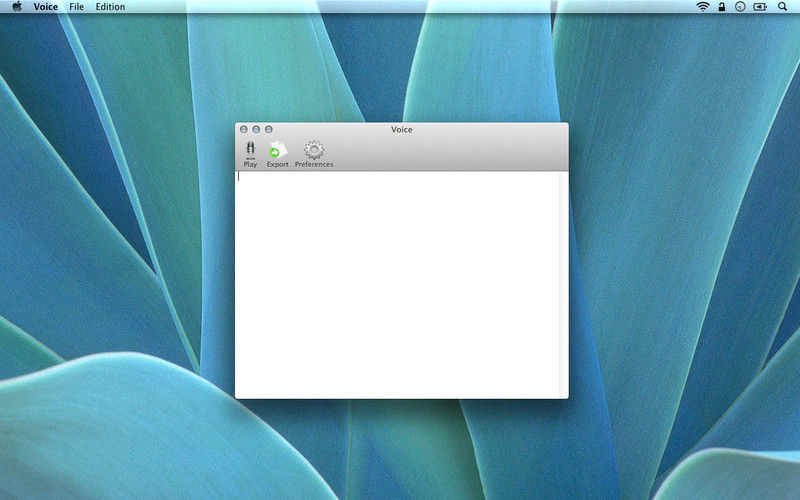
Task: Open Spotlight search magnifier
Action: click(x=782, y=7)
